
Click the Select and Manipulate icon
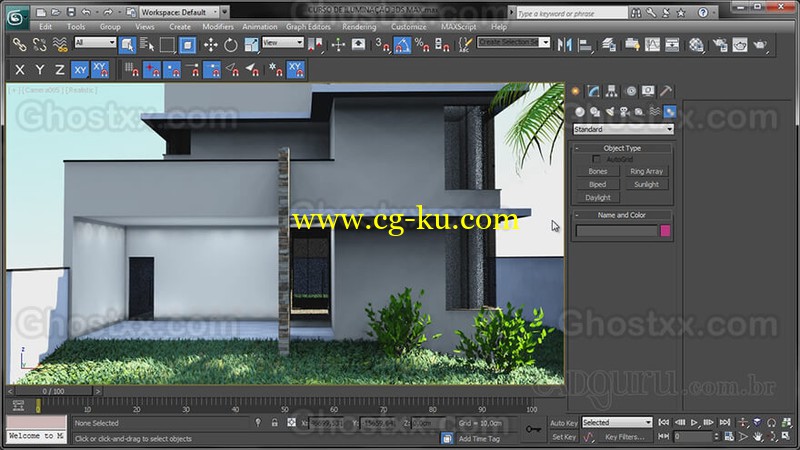click(338, 45)
